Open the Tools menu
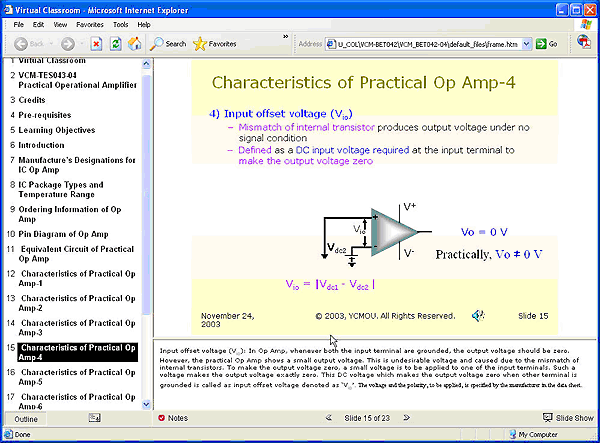This screenshot has height=443, width=600. [121, 24]
